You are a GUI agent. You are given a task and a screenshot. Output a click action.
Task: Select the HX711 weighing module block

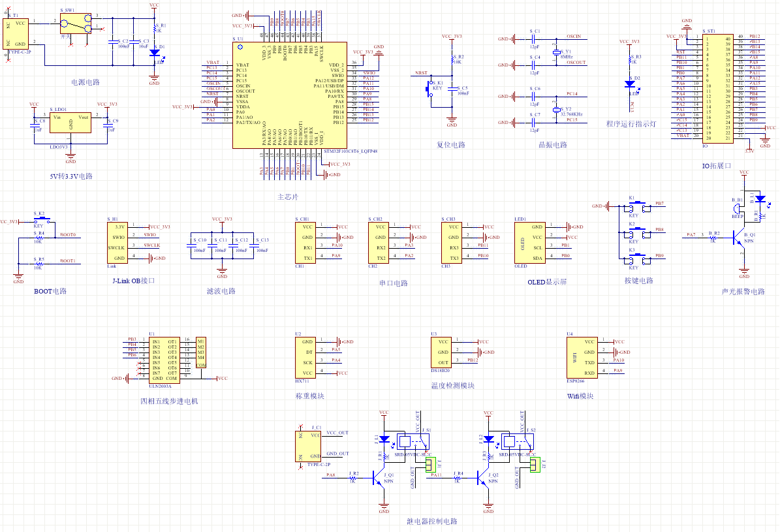(305, 358)
